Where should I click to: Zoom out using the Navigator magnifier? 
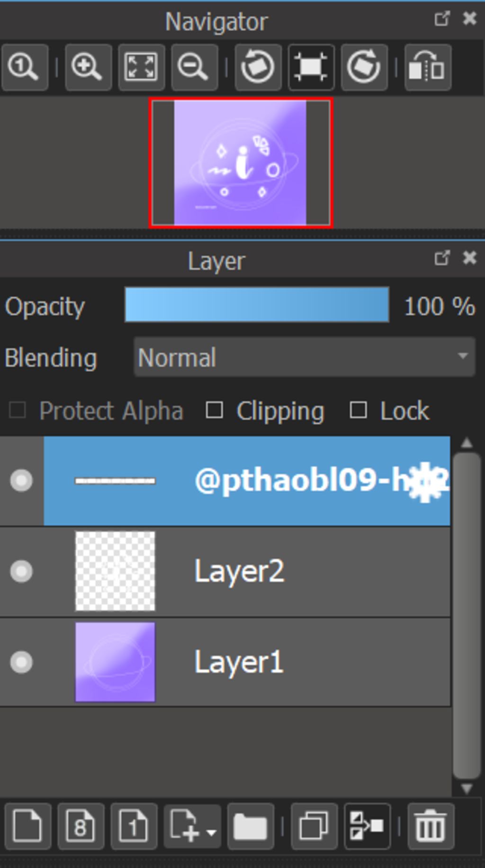194,67
